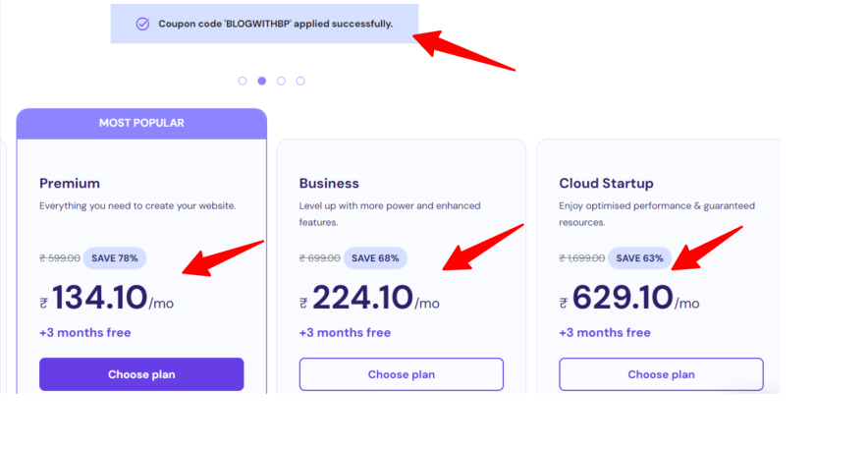Select the fourth carousel dot

pyautogui.click(x=300, y=81)
